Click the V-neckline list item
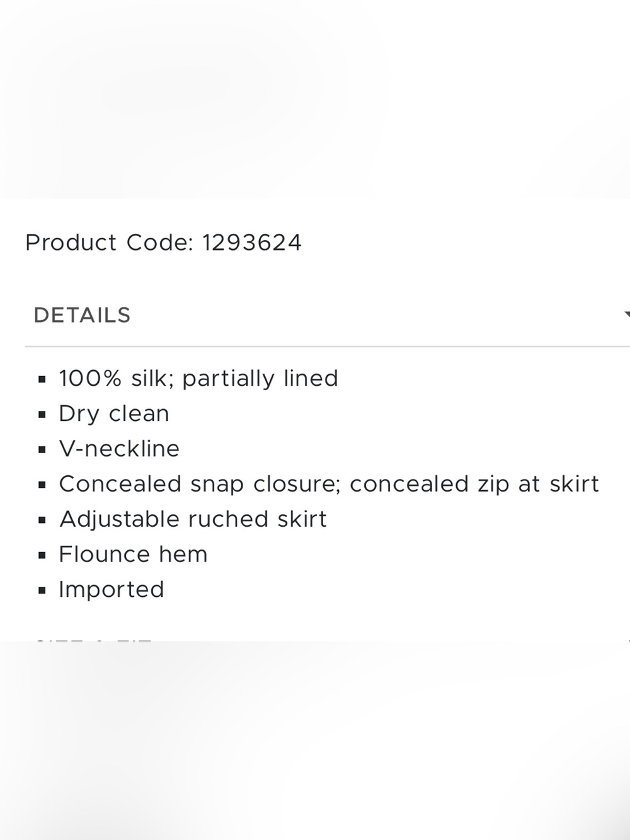This screenshot has width=630, height=840. pos(119,449)
